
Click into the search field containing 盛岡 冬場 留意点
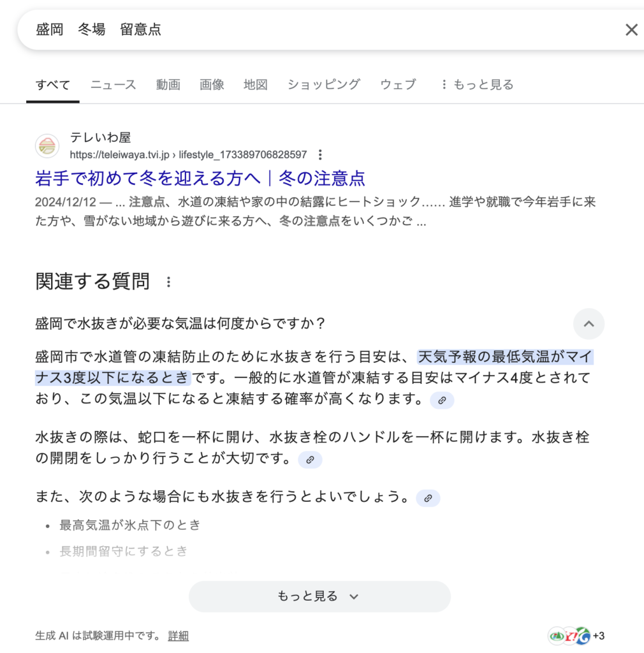click(x=325, y=29)
